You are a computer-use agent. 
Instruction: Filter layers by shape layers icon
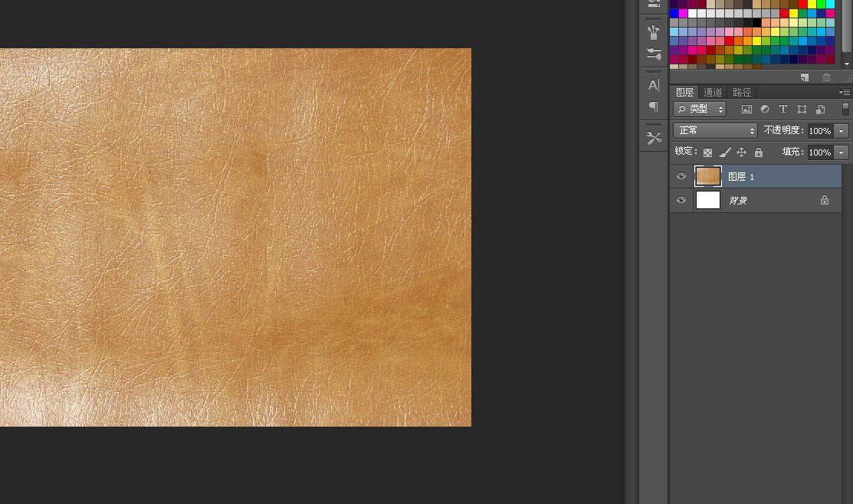coord(802,110)
